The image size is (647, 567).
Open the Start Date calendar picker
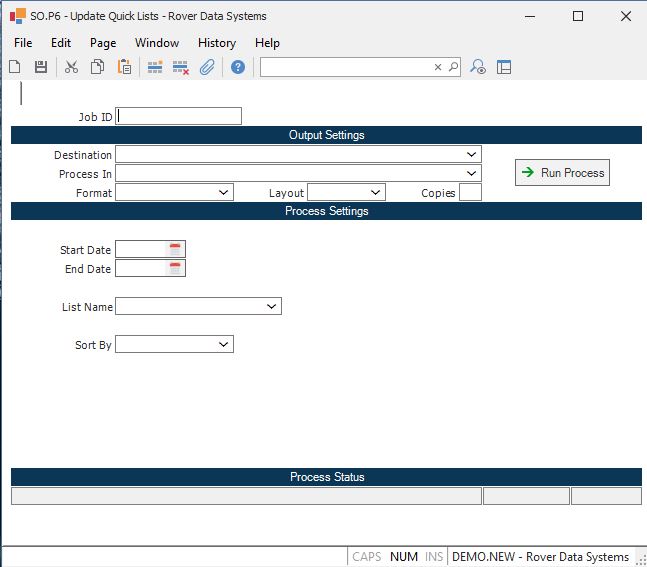click(x=175, y=250)
